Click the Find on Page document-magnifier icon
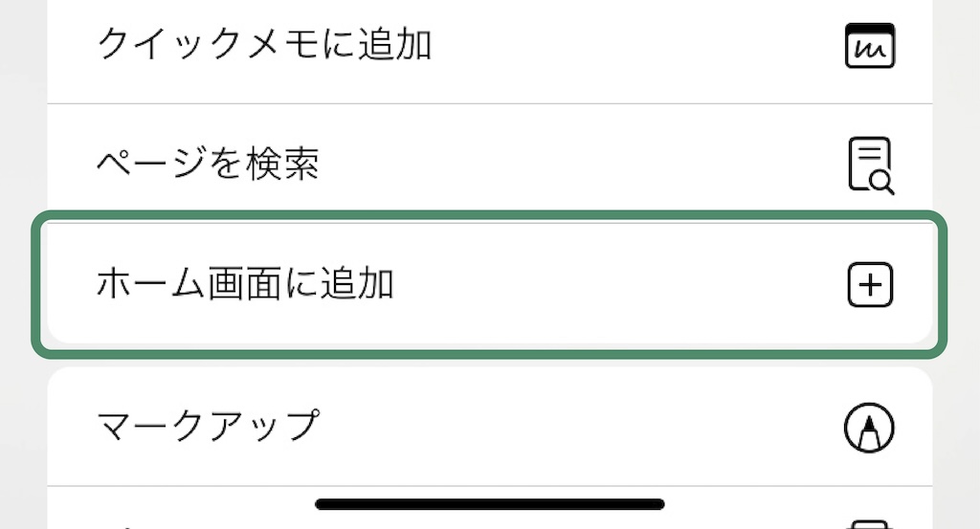 pos(869,165)
